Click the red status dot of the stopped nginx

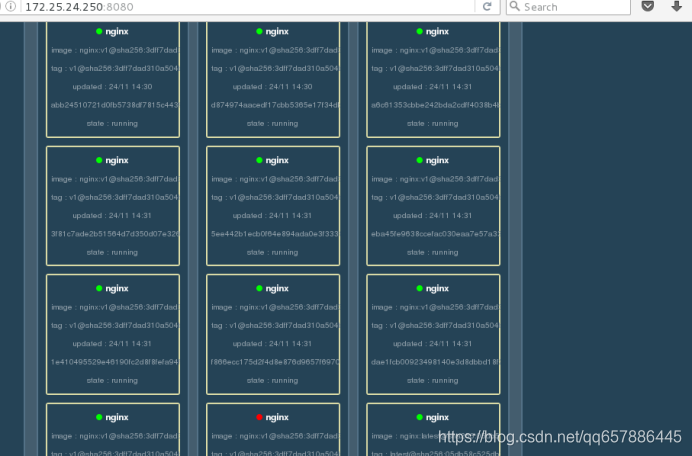click(259, 417)
